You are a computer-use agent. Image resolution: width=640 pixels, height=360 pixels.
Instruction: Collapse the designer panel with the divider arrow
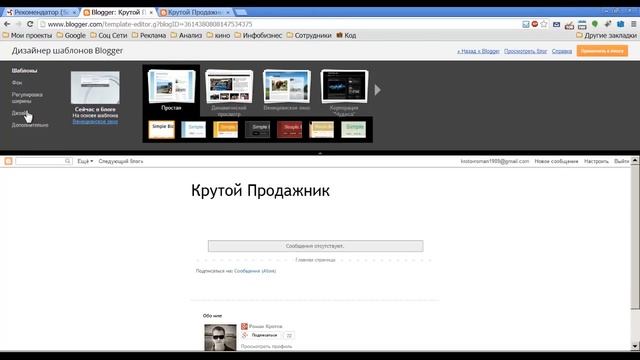click(x=320, y=153)
